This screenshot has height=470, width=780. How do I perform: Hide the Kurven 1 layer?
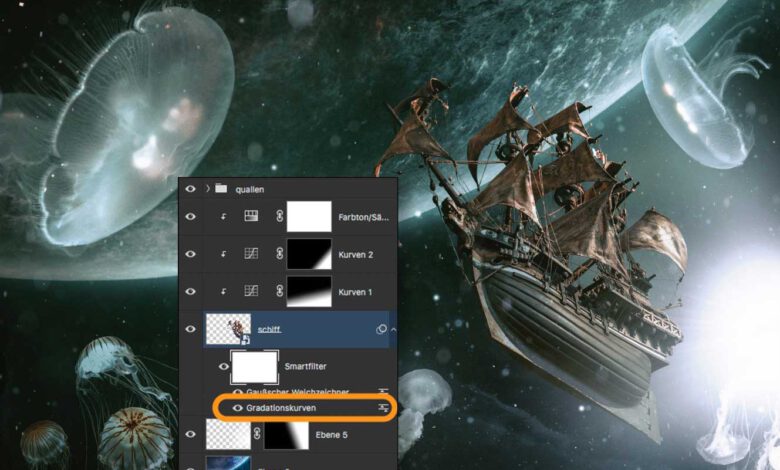pos(190,291)
